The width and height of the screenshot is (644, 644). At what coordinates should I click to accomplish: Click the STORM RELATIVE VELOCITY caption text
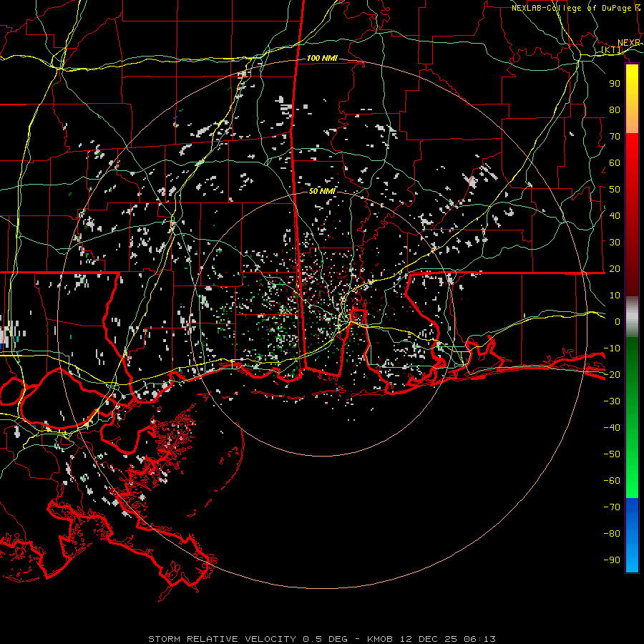pos(222,639)
